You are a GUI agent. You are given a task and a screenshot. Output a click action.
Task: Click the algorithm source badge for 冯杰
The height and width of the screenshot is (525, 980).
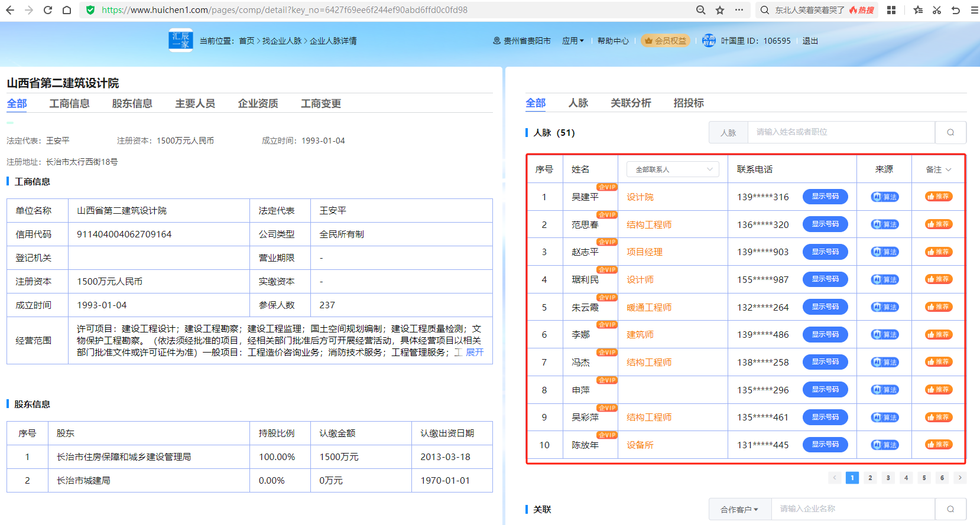885,362
